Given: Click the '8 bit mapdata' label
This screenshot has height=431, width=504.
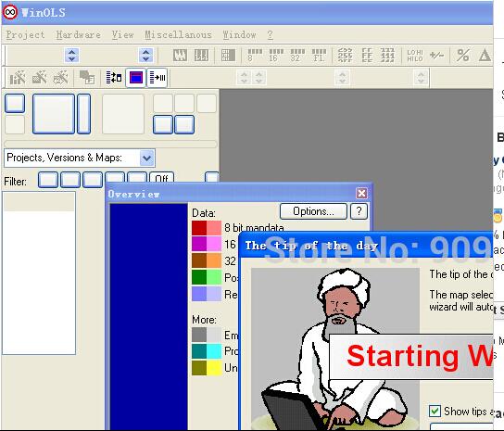Looking at the screenshot, I should [254, 228].
